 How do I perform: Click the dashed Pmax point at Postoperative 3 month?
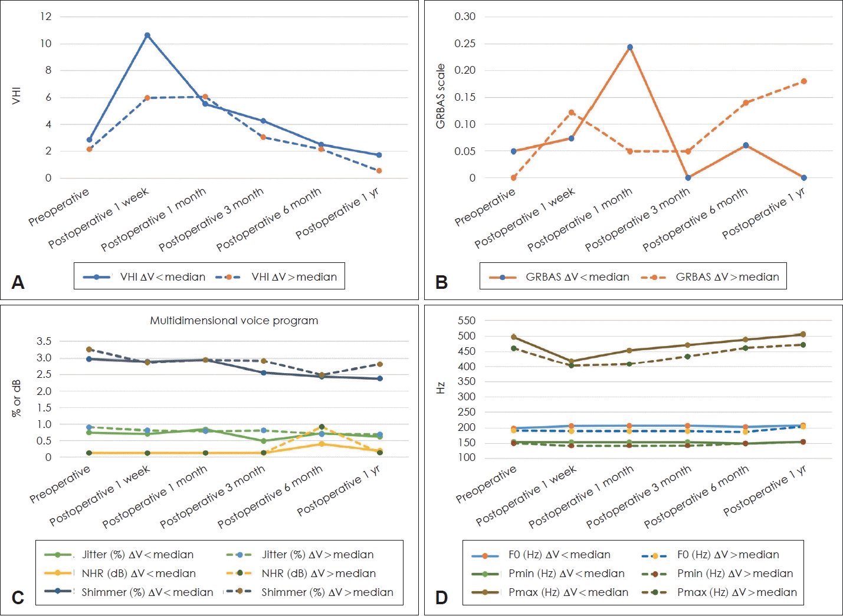click(687, 357)
